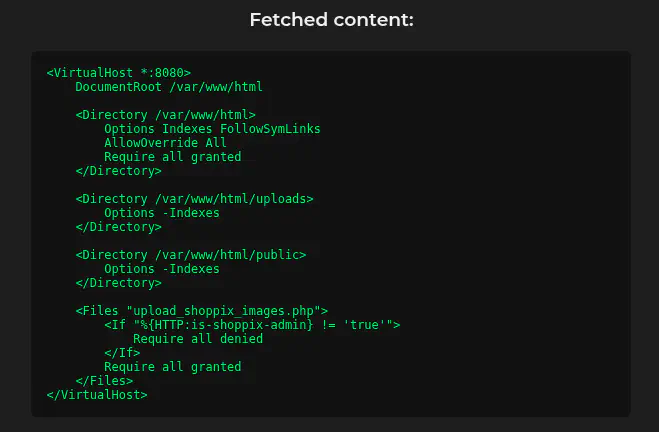The image size is (659, 432).
Task: Click the closing </Files> tag
Action: pyautogui.click(x=104, y=381)
